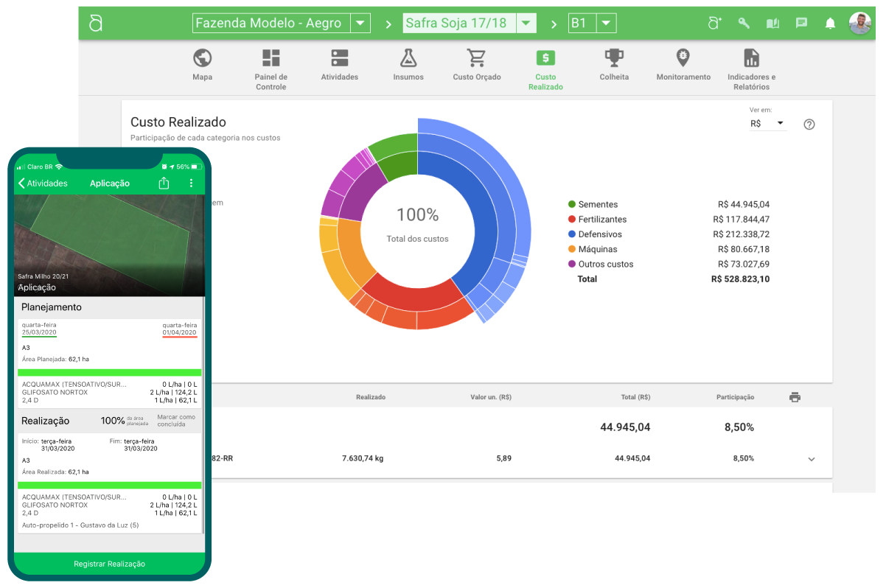Tap the share icon in phone header
The image size is (886, 588).
(164, 183)
